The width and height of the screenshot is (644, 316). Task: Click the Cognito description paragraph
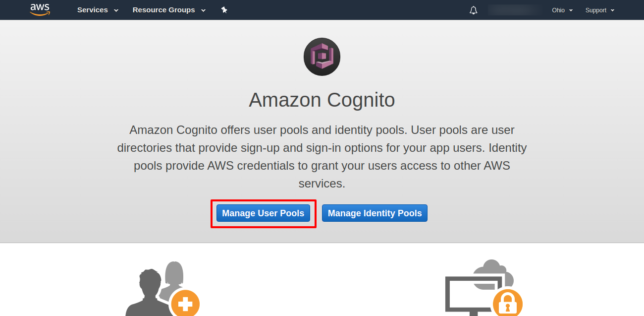[322, 157]
